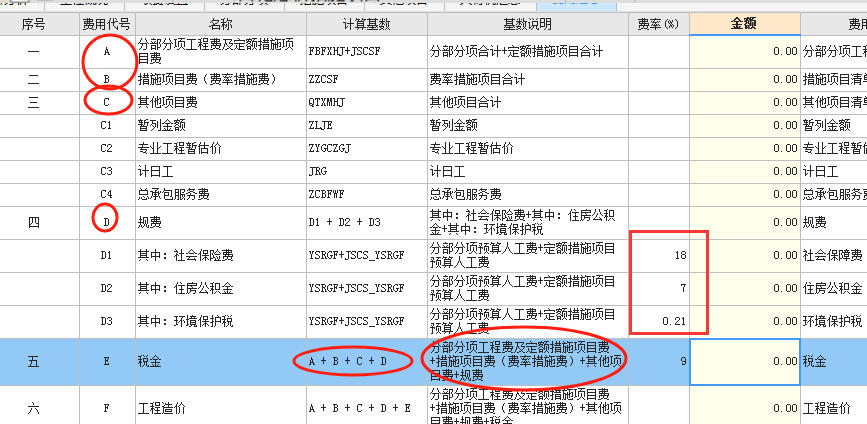The width and height of the screenshot is (867, 424).
Task: Click name cell 其中：住房公积金
Action: tap(221, 289)
